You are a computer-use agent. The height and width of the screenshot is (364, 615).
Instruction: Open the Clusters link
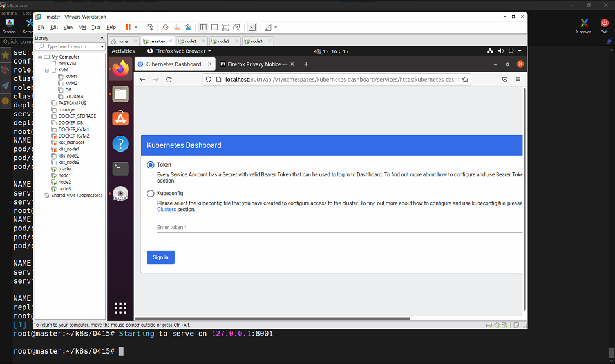tap(166, 210)
